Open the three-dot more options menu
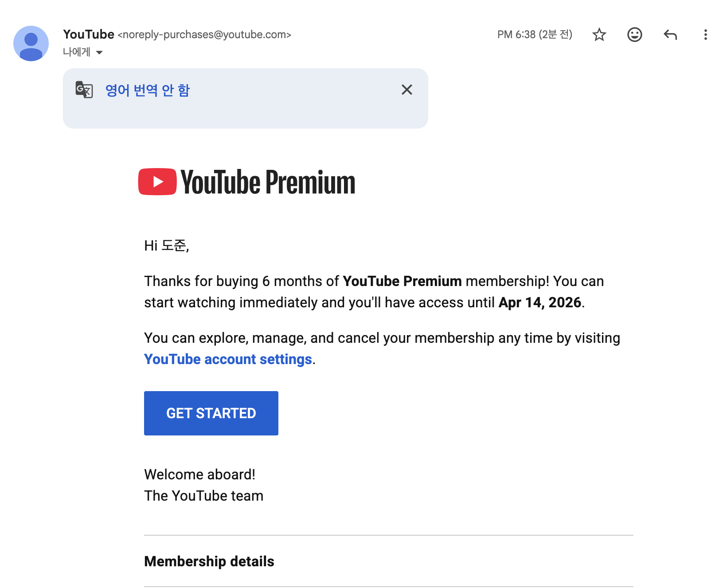 [x=705, y=35]
